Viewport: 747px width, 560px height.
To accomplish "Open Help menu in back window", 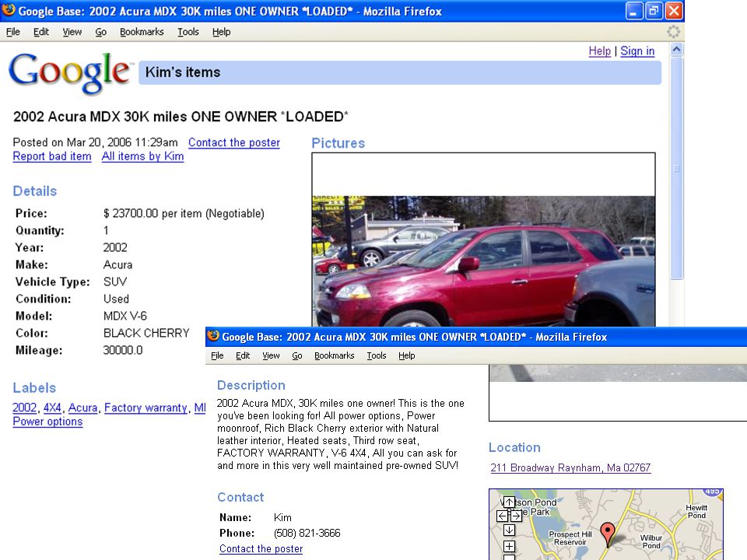I will tap(221, 32).
